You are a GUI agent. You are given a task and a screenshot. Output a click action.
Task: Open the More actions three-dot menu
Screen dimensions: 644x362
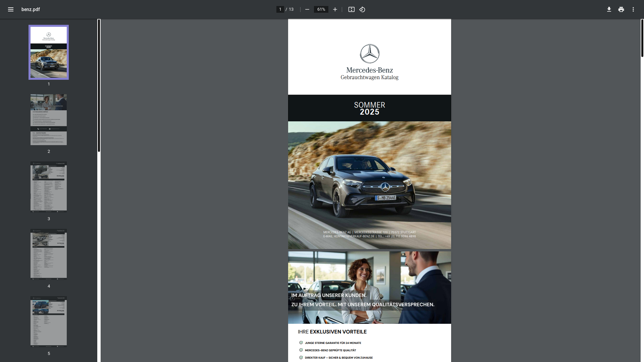(633, 9)
